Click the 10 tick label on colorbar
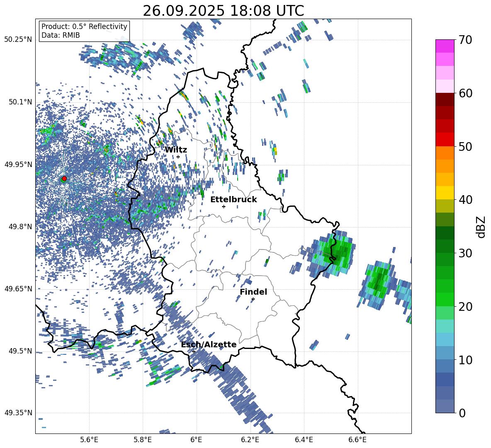This screenshot has width=491, height=448. (x=465, y=360)
